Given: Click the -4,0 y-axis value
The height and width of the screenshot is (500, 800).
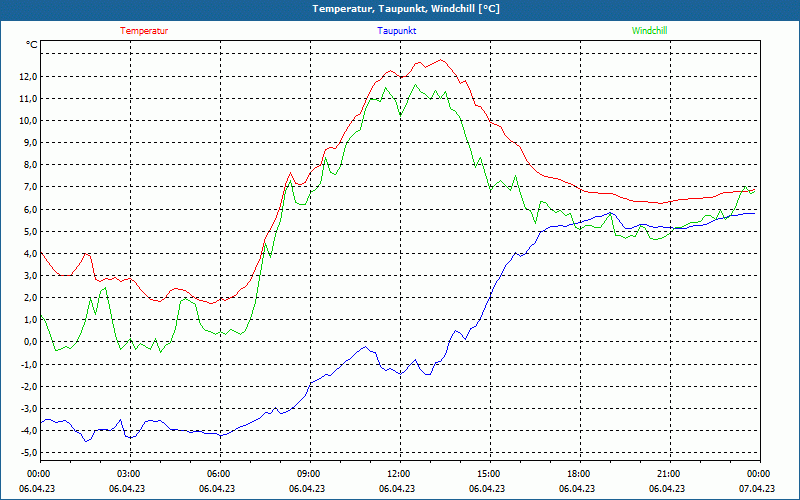Looking at the screenshot, I should coord(29,430).
